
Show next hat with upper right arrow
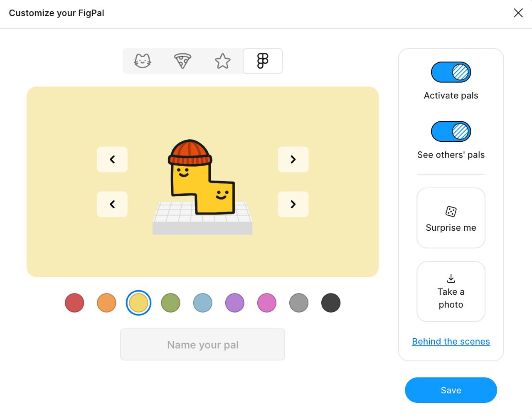(293, 159)
